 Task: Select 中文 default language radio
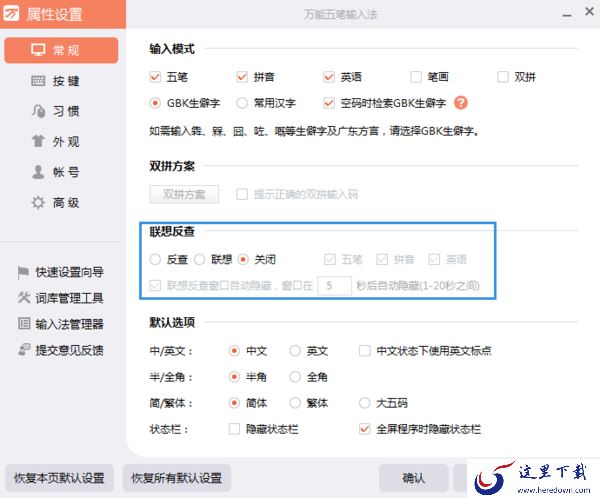[x=234, y=351]
